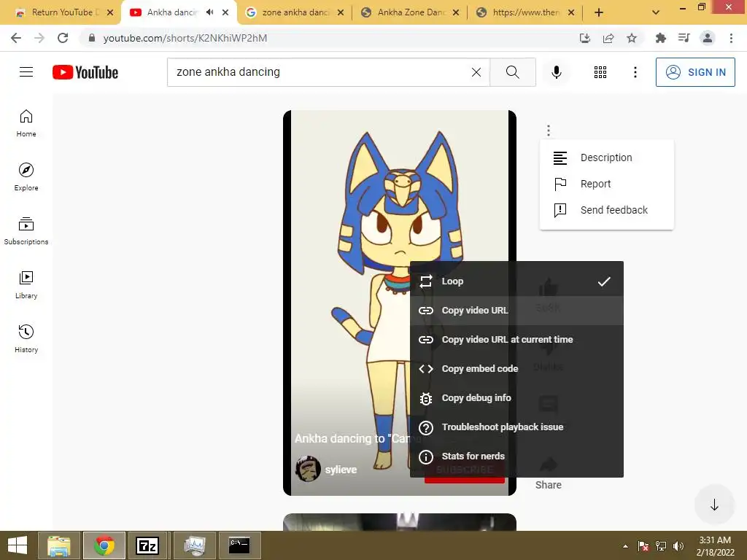Click the sylieve channel name

[341, 470]
